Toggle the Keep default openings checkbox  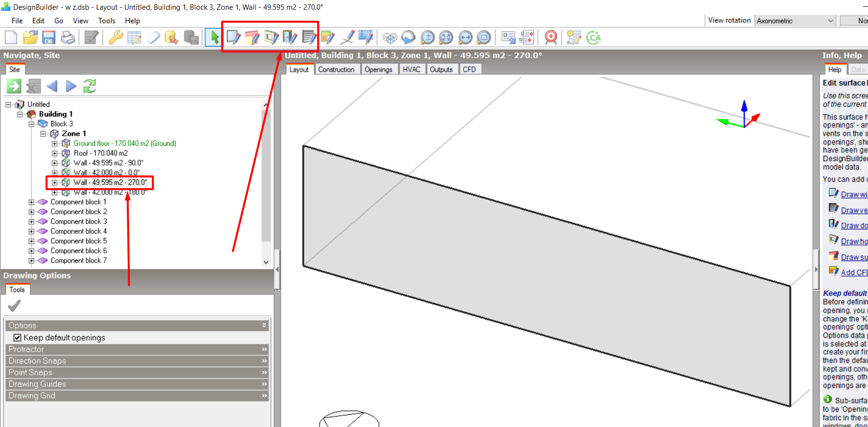[18, 338]
